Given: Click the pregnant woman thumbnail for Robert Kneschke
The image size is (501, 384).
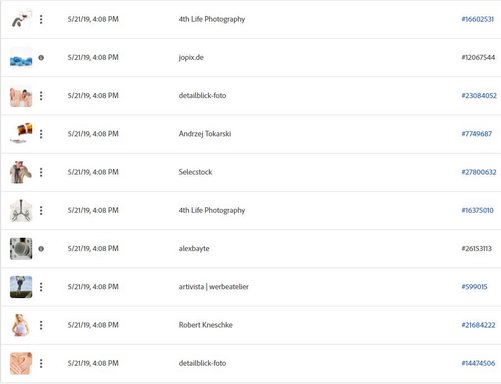Looking at the screenshot, I should click(x=21, y=325).
